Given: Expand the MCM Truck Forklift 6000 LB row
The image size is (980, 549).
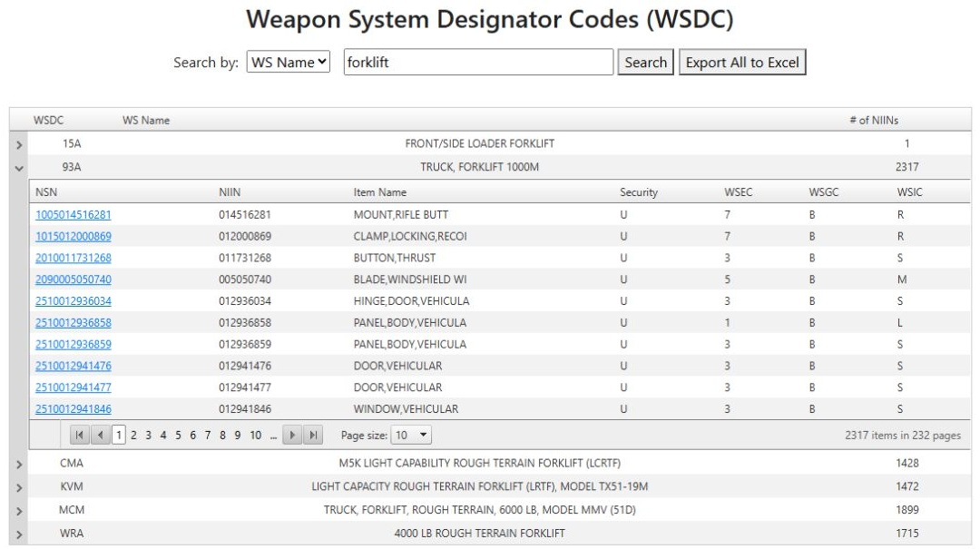Looking at the screenshot, I should click(x=19, y=512).
